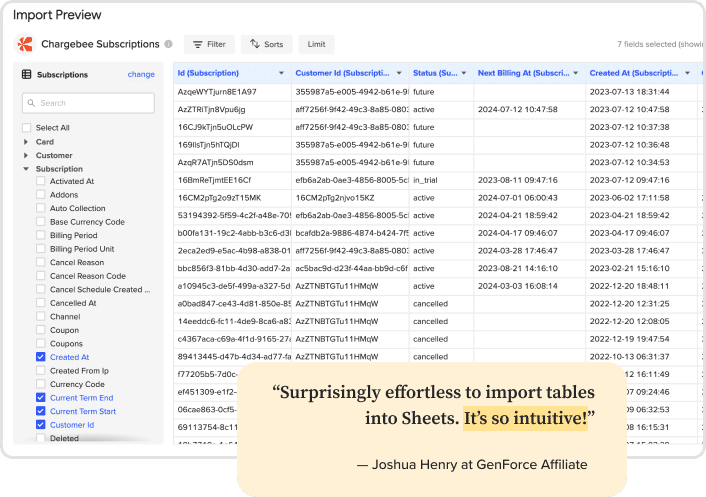Select created at cell 2023-07-13 18:31:44
Viewport: 706px width, 497px height.
point(641,92)
